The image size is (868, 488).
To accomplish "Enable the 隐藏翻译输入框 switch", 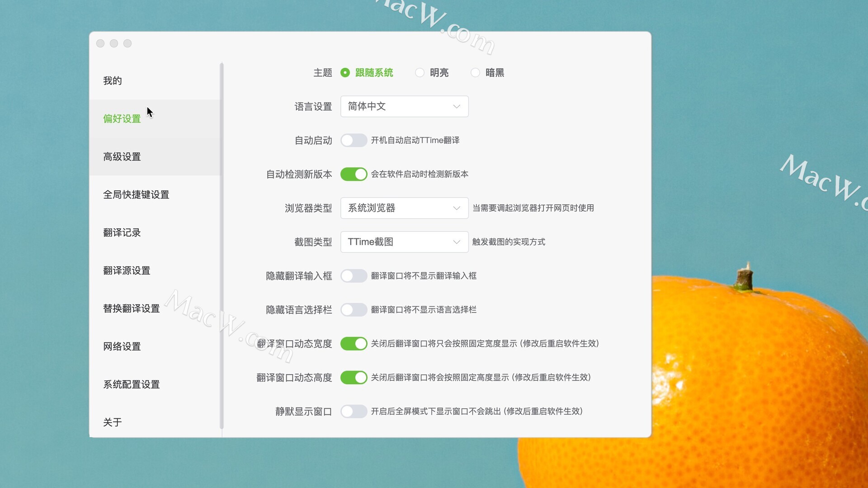I will [354, 276].
